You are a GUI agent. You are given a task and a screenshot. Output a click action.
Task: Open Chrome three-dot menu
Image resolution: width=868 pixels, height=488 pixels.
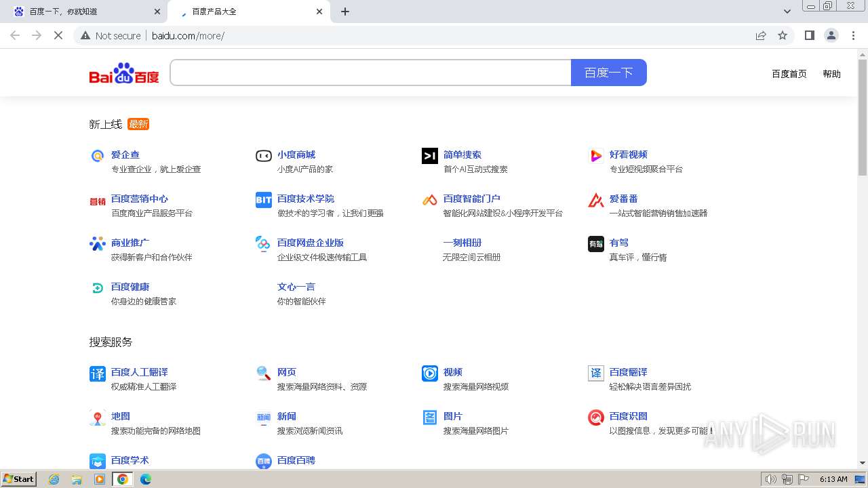click(853, 35)
